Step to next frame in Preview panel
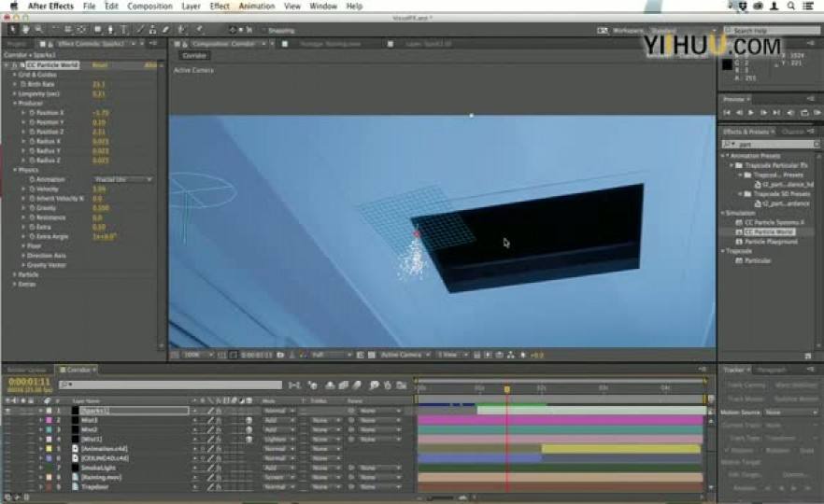Image resolution: width=824 pixels, height=504 pixels. point(763,112)
